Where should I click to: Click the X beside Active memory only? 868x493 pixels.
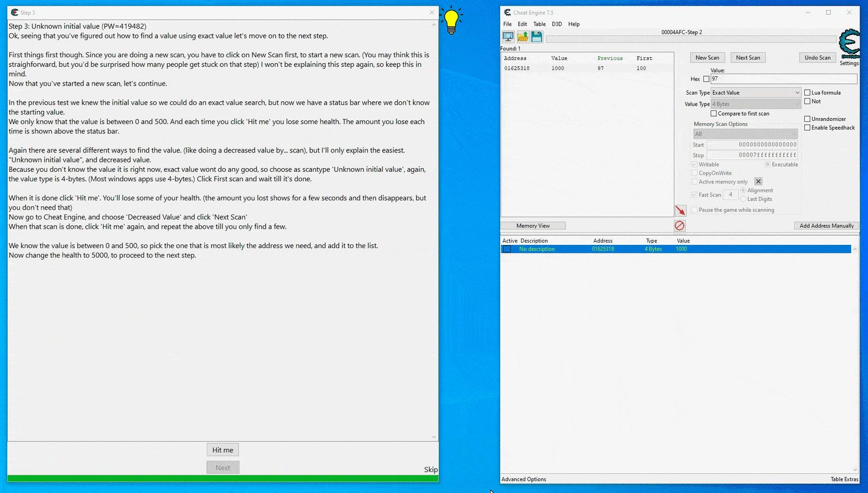coord(758,181)
